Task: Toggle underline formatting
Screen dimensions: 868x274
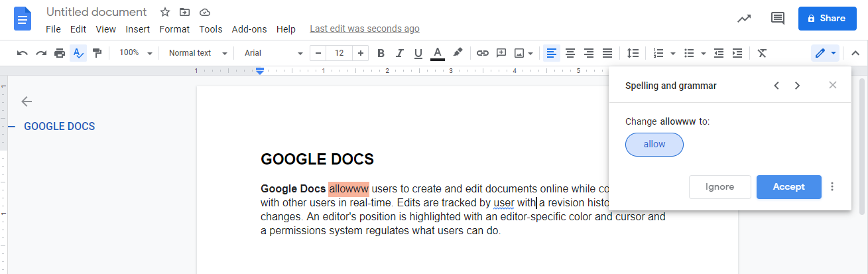Action: [x=418, y=53]
